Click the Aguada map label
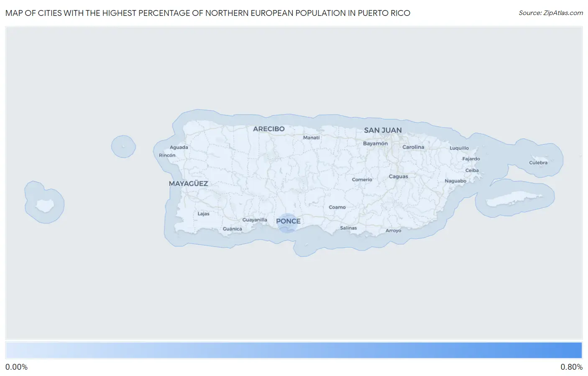588x376 pixels. tap(179, 147)
